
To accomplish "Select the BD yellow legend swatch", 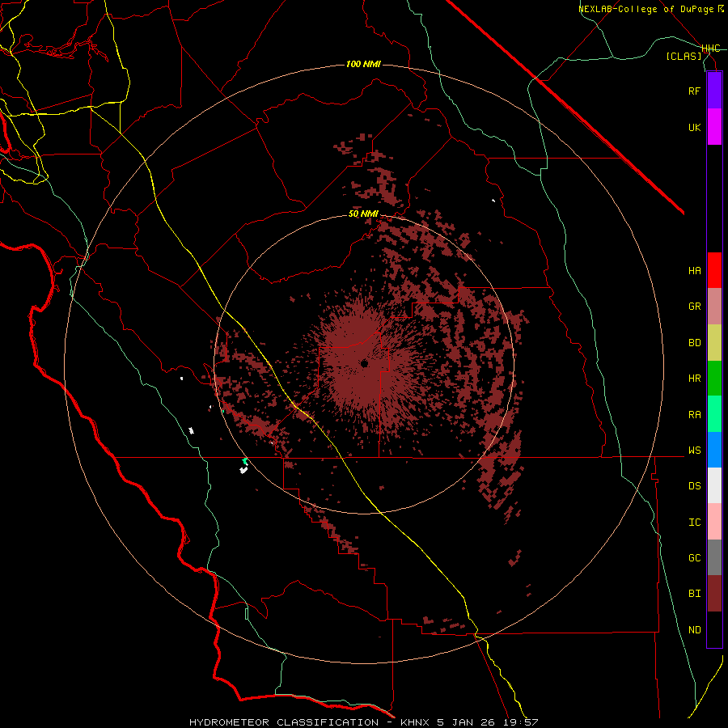I will click(x=714, y=343).
